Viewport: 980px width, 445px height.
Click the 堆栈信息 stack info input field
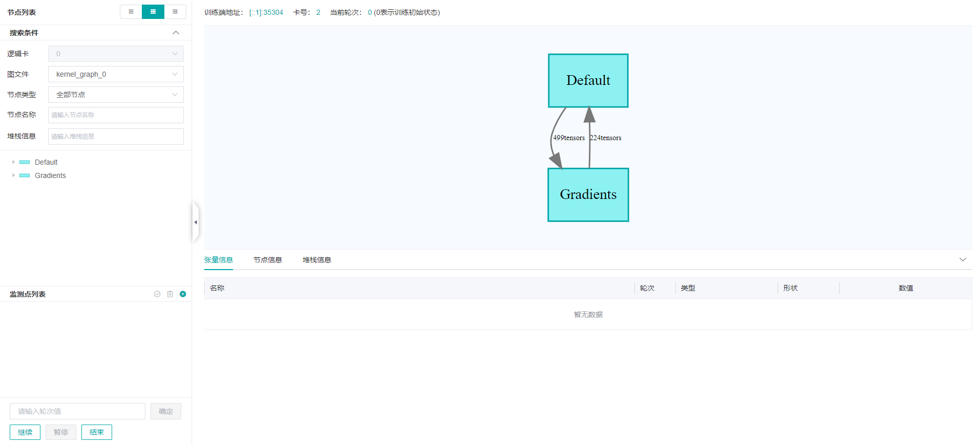pyautogui.click(x=116, y=137)
